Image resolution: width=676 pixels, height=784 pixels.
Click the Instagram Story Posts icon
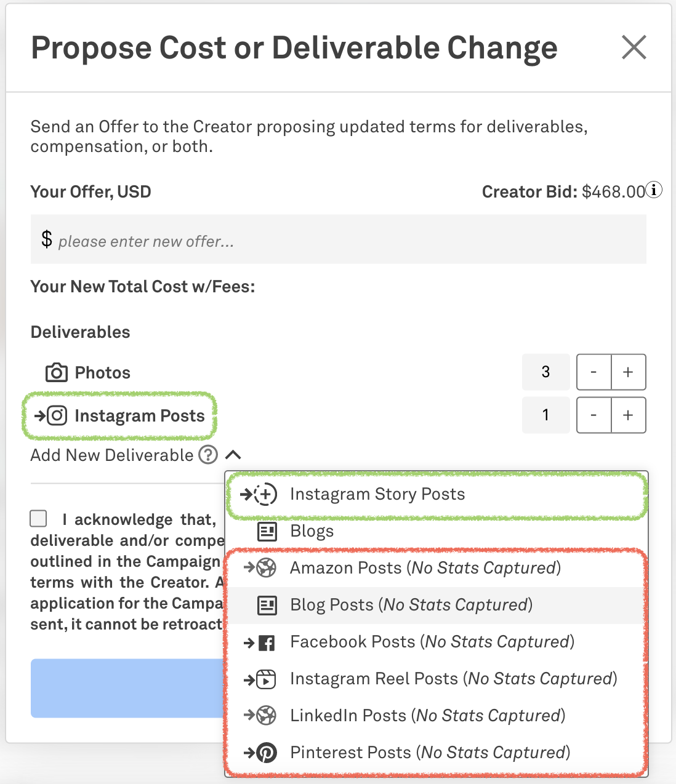266,494
